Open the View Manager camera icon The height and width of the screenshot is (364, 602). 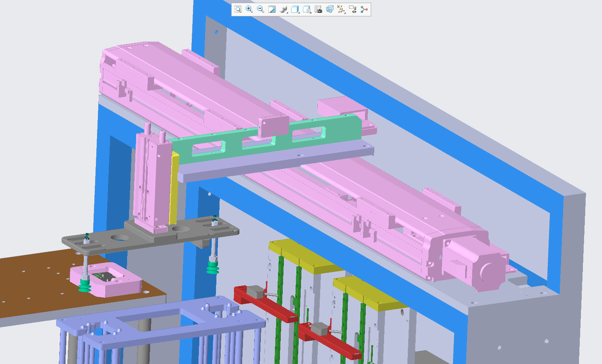(318, 9)
